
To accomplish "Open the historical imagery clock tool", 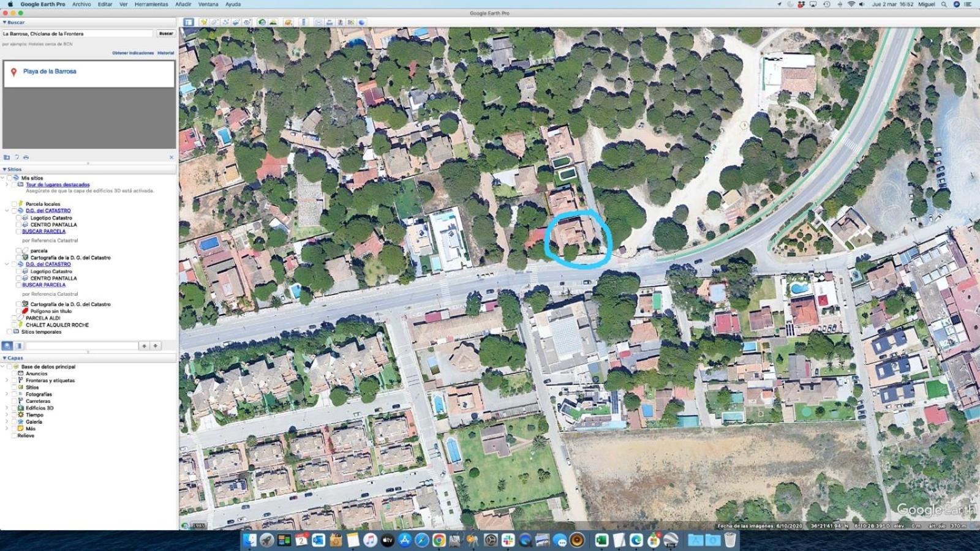I will pyautogui.click(x=262, y=22).
